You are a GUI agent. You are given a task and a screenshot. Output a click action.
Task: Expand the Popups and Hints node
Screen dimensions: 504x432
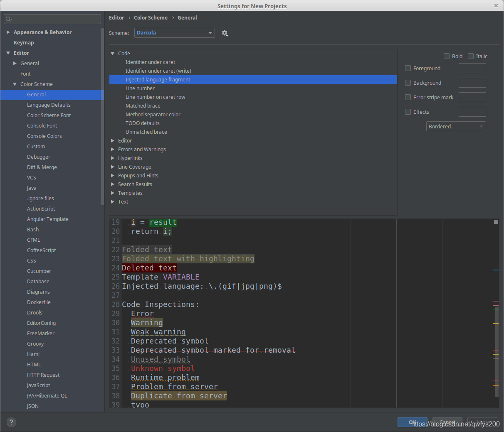(x=112, y=176)
